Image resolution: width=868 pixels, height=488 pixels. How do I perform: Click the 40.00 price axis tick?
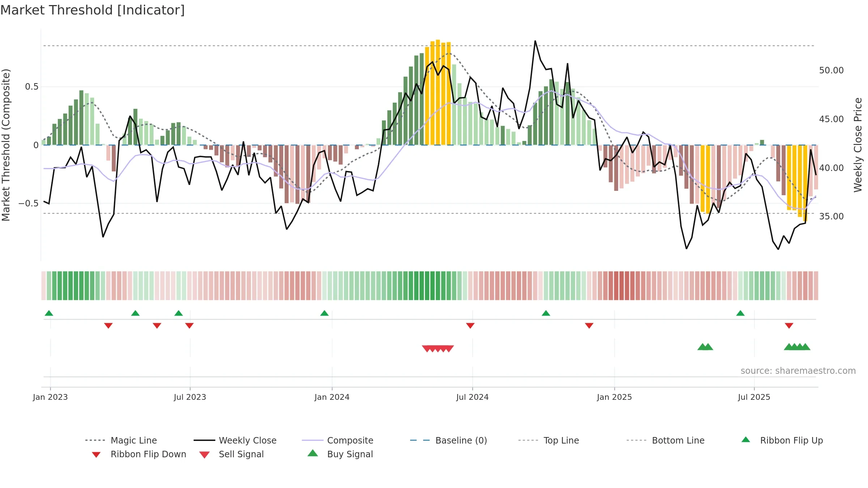tap(831, 168)
